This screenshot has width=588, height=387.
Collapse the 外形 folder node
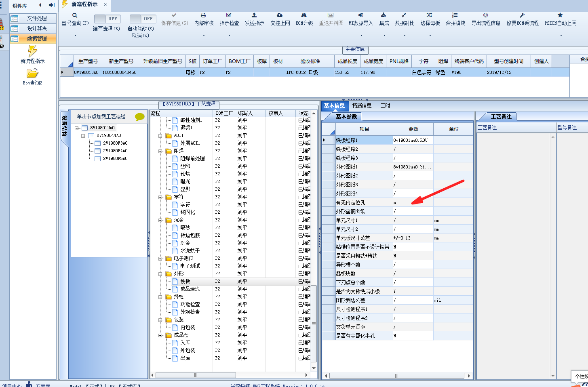coord(161,274)
